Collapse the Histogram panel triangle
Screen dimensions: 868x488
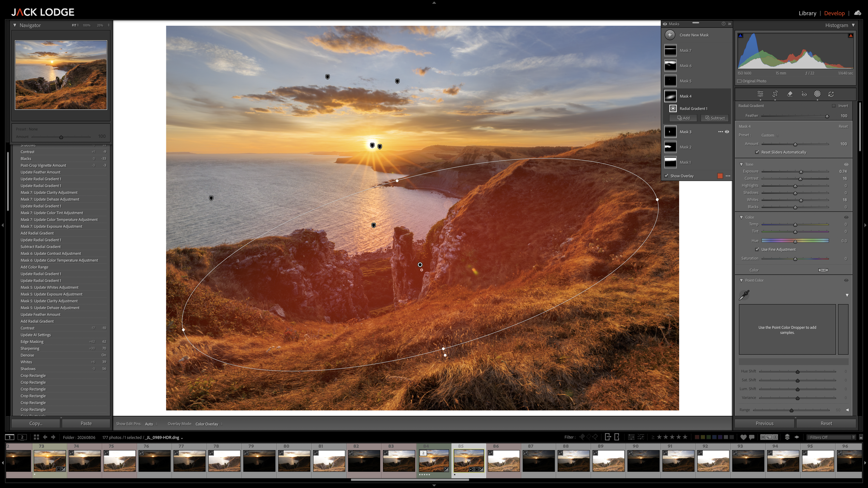(853, 25)
